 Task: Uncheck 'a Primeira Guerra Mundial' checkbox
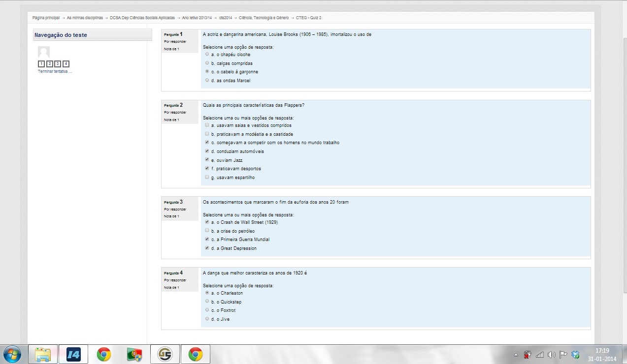207,240
